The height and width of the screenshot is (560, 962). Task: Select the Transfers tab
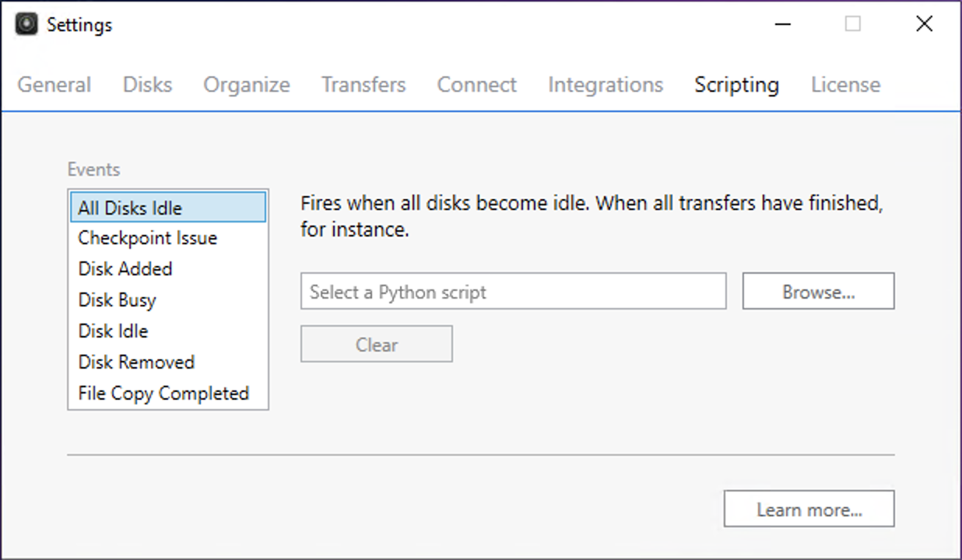(x=363, y=85)
